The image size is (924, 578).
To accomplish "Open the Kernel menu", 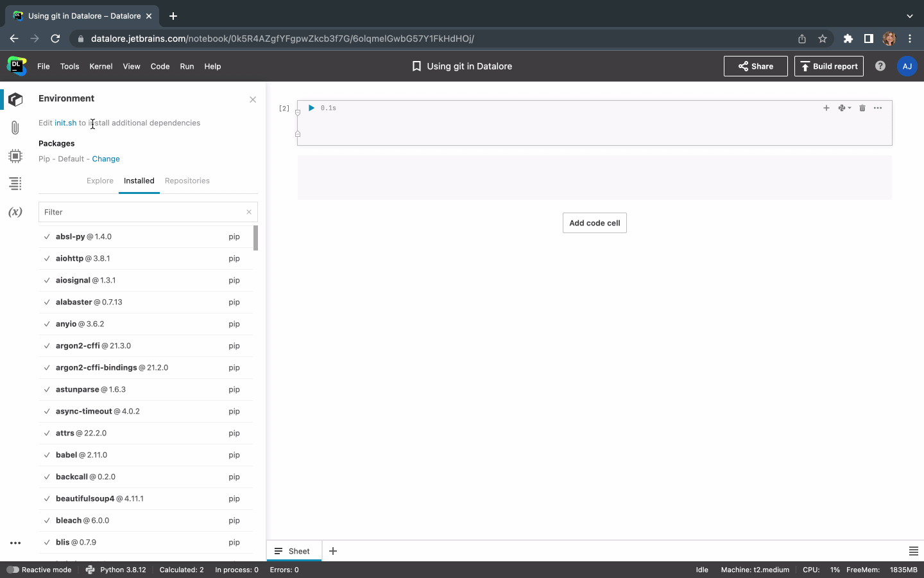I will [x=101, y=66].
